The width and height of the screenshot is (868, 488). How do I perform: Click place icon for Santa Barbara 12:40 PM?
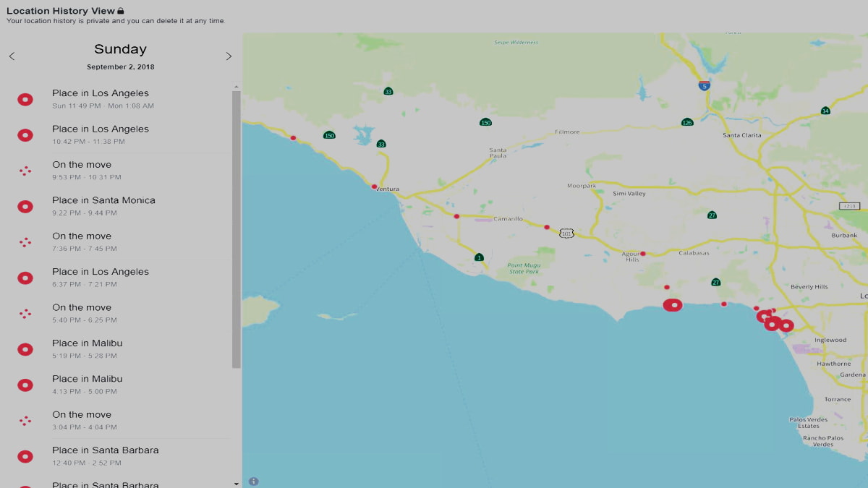tap(25, 456)
